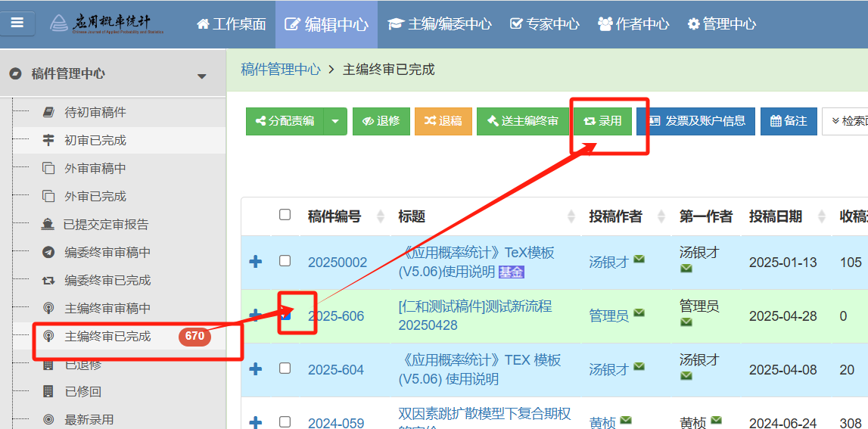Open 作者中心 tab
Screen dimensions: 868x429
point(633,23)
